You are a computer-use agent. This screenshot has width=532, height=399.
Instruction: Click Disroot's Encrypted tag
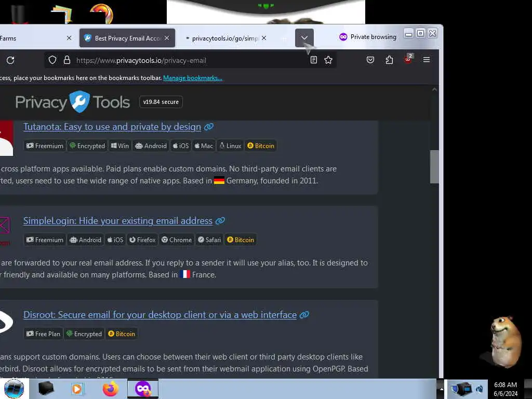pos(84,334)
